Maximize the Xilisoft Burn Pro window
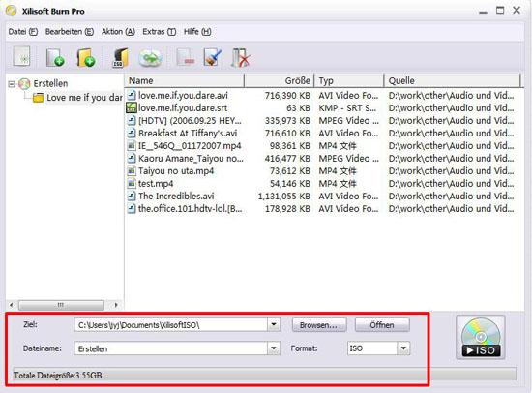 tap(500, 11)
